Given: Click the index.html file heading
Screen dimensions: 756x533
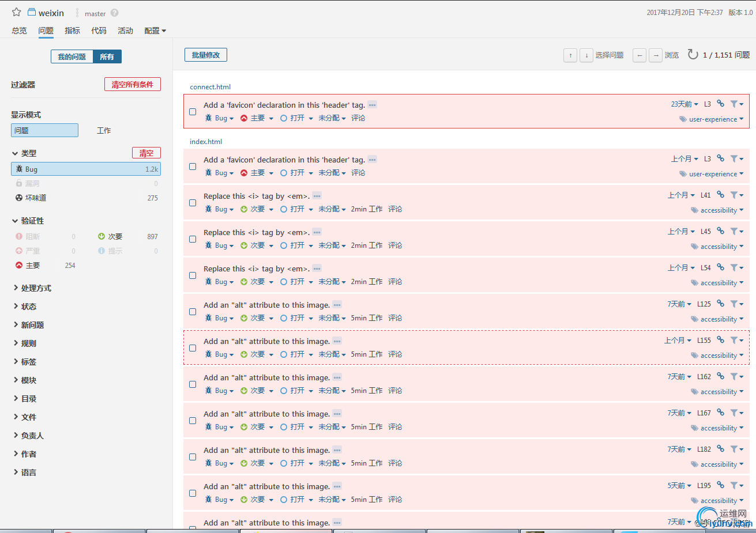Looking at the screenshot, I should click(x=206, y=142).
